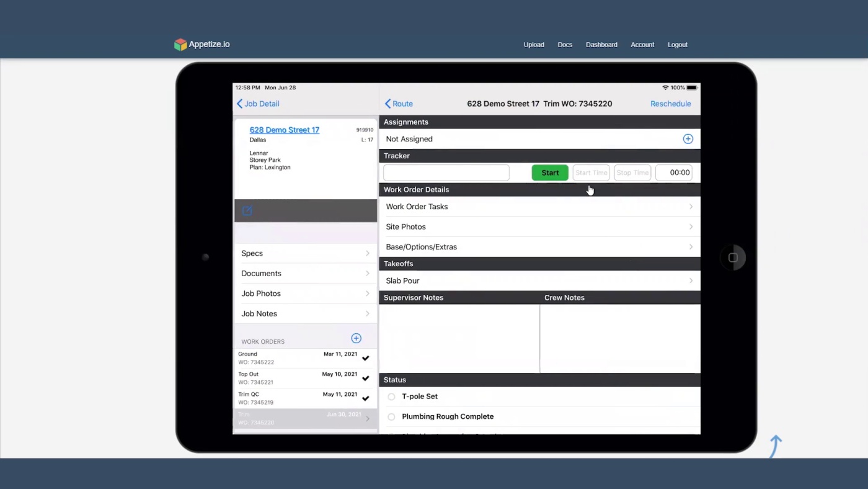Open Job Photos
Screen dimensions: 868x489
[305, 294]
